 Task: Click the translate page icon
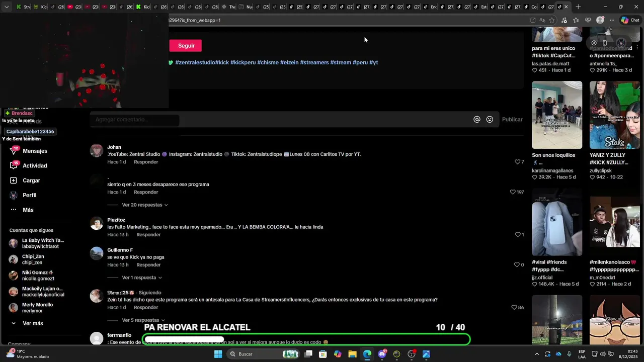pyautogui.click(x=542, y=20)
